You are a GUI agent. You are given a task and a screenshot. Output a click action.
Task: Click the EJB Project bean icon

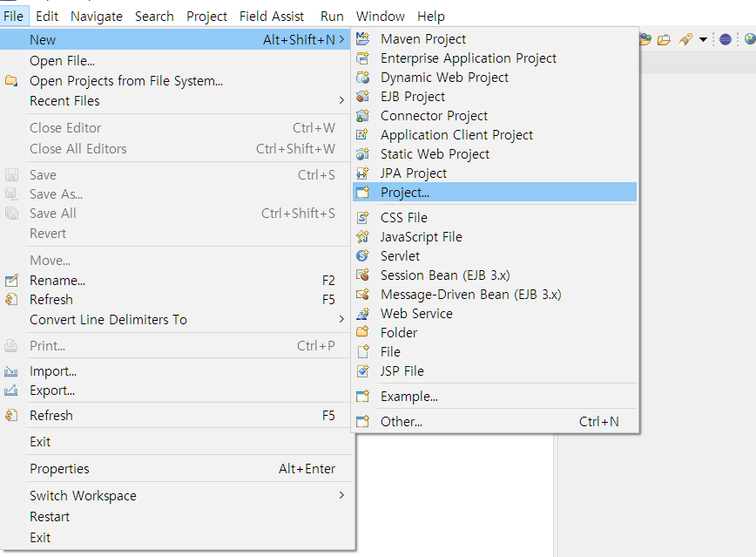coord(362,97)
